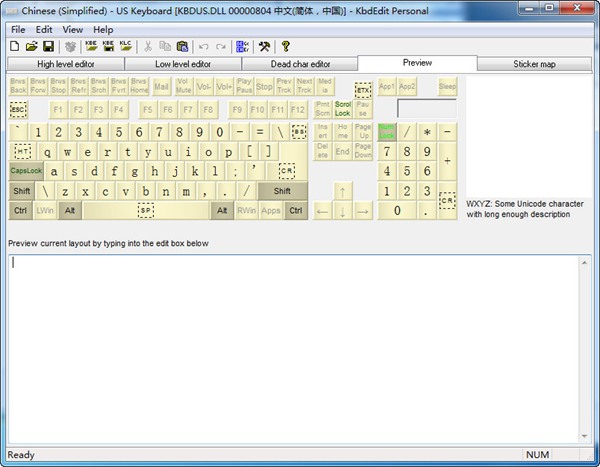Click the KLC import folder icon
The image size is (600, 467).
point(126,46)
